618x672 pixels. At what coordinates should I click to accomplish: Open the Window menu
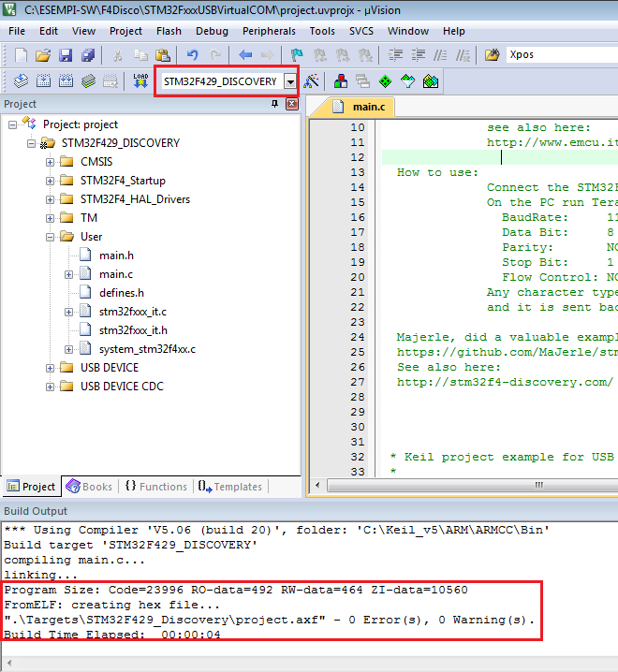pyautogui.click(x=408, y=31)
